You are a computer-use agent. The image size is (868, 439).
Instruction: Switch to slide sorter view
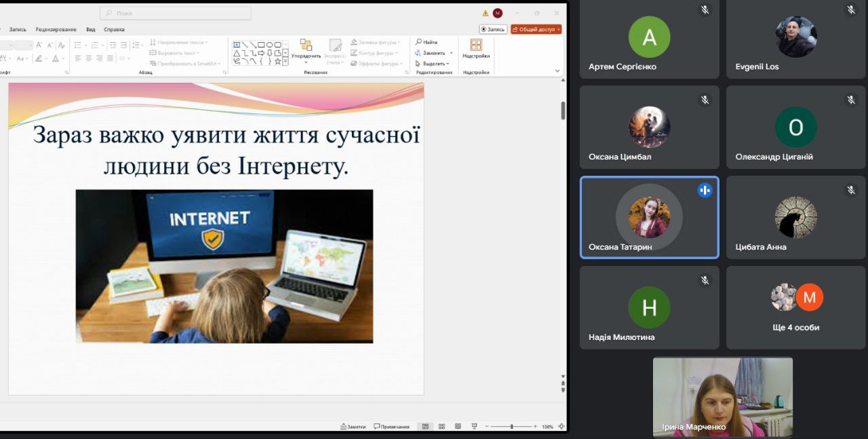tap(441, 426)
